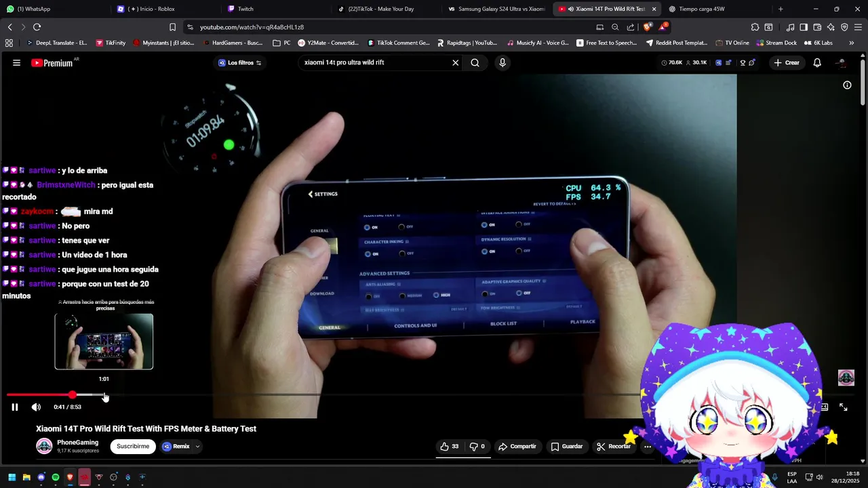Open DeepL Translate bookmark

pos(56,43)
